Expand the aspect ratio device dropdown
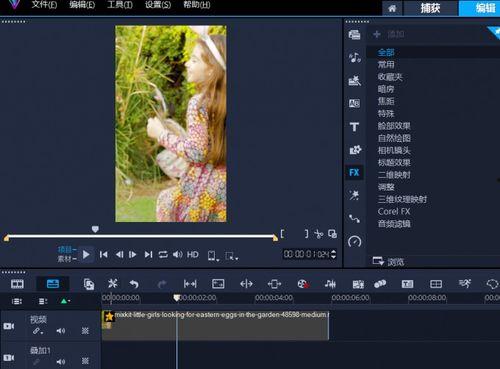This screenshot has height=369, width=500. pos(213,256)
